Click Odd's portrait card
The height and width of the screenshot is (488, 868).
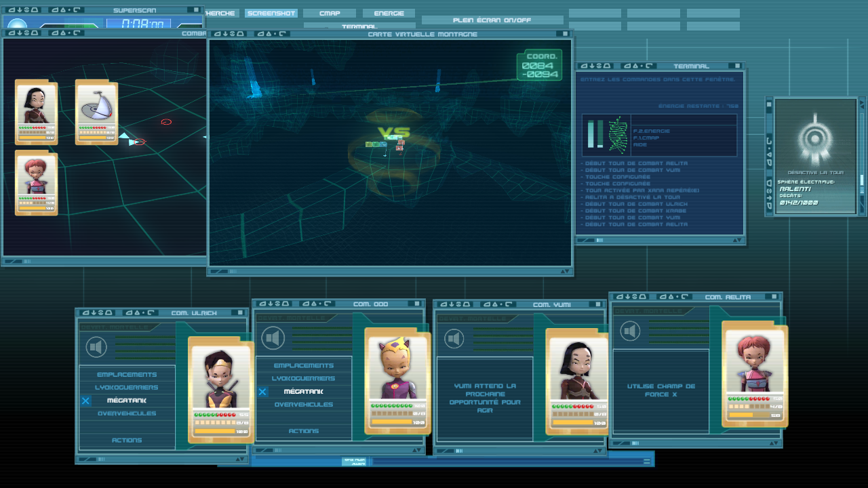coord(397,381)
